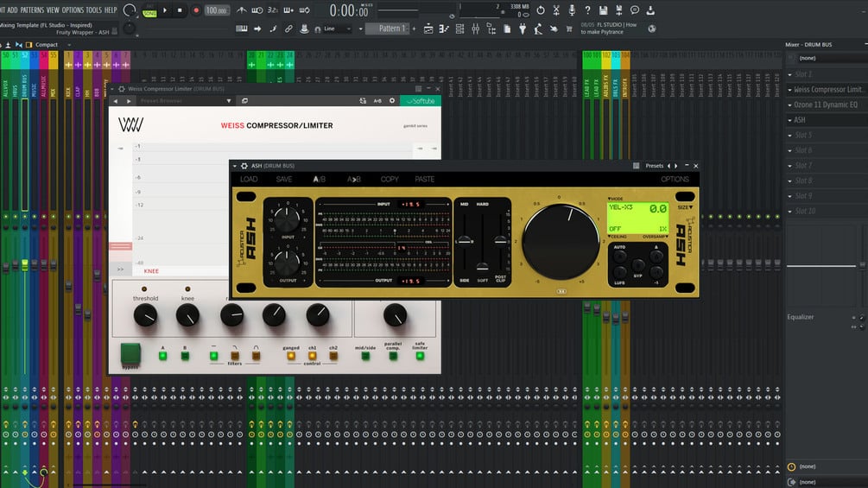
Task: Open the ASH SIZE dropdown
Action: tap(685, 207)
